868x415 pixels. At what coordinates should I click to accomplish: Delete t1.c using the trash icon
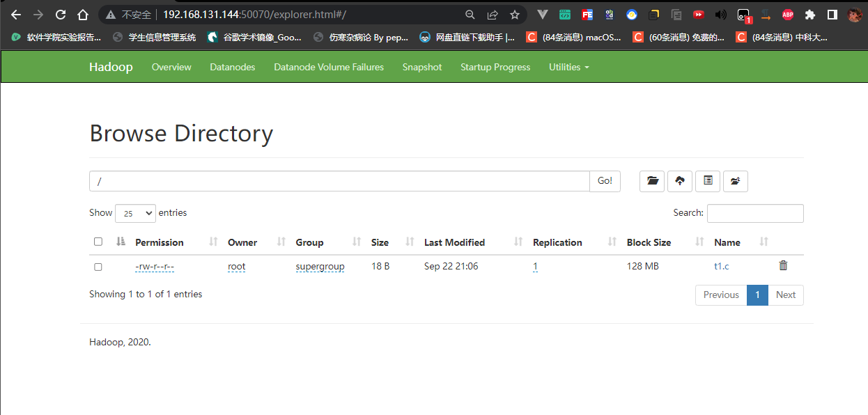783,266
